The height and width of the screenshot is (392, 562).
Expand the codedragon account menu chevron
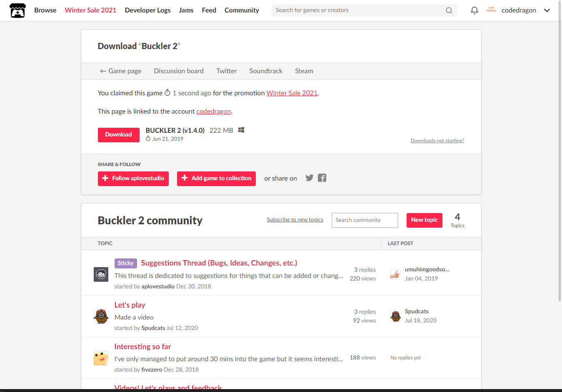547,10
